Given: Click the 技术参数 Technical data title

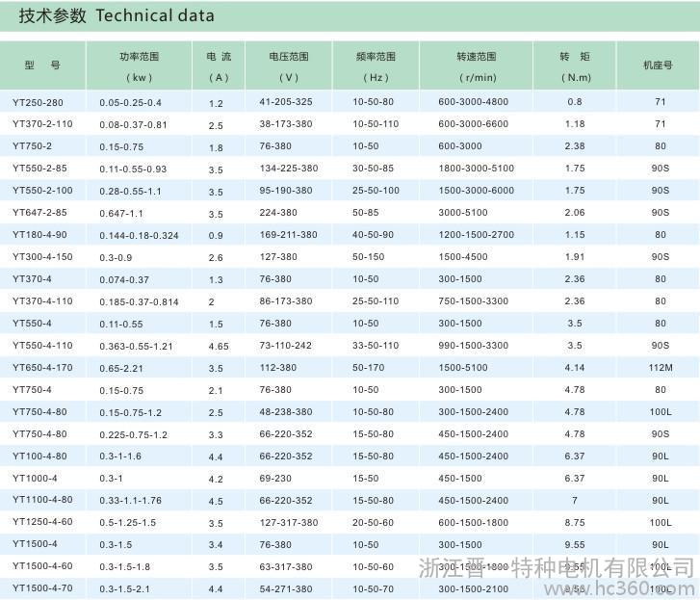Looking at the screenshot, I should point(114,16).
